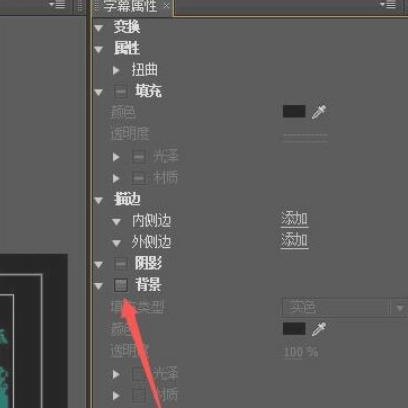Viewport: 408px width, 408px height.
Task: Open the 背景 color swatch
Action: click(x=294, y=329)
